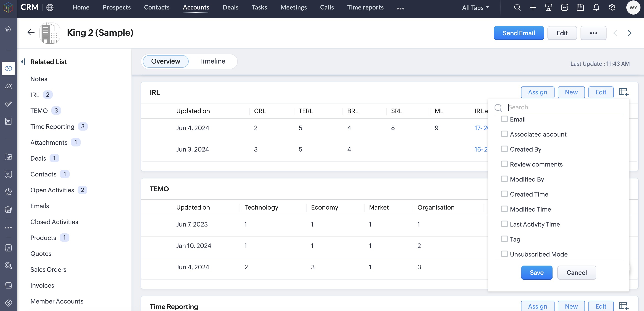Image resolution: width=644 pixels, height=311 pixels.
Task: Expand the All Tabs dropdown
Action: tap(475, 7)
